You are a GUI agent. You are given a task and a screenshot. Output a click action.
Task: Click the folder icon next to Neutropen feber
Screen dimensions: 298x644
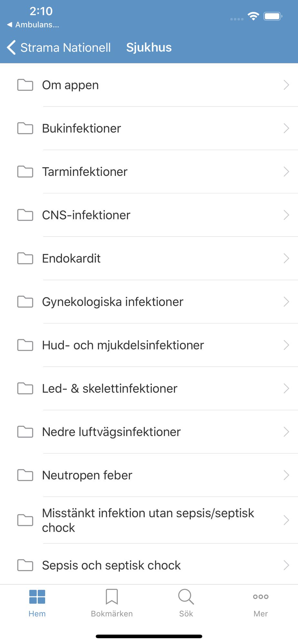coord(25,475)
